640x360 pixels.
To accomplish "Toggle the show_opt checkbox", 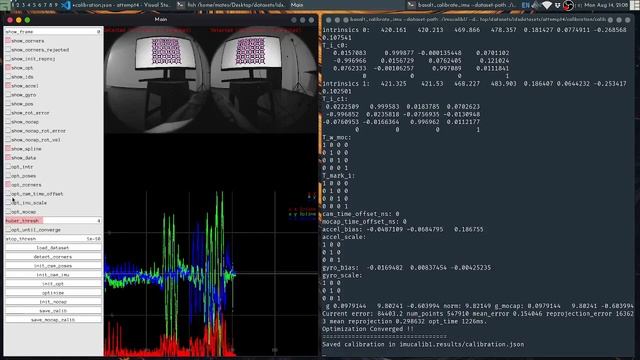I will 8,68.
